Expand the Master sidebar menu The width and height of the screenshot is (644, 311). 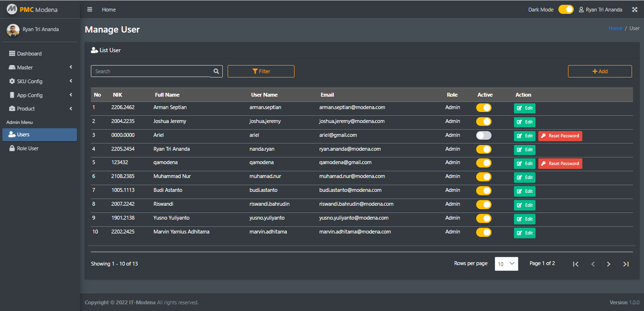[40, 67]
